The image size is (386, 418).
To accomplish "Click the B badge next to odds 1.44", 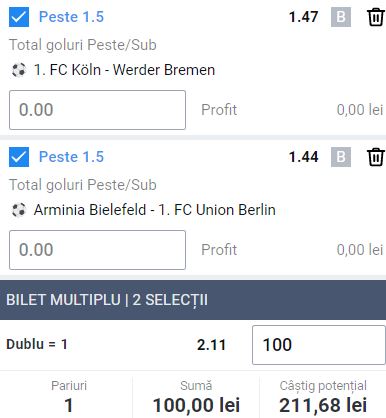I will pyautogui.click(x=341, y=157).
